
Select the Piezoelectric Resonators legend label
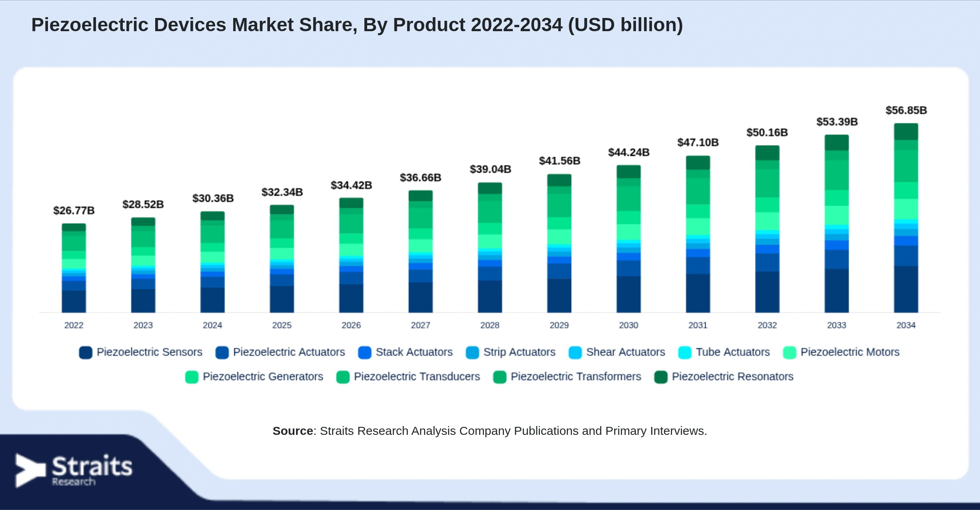pos(732,377)
